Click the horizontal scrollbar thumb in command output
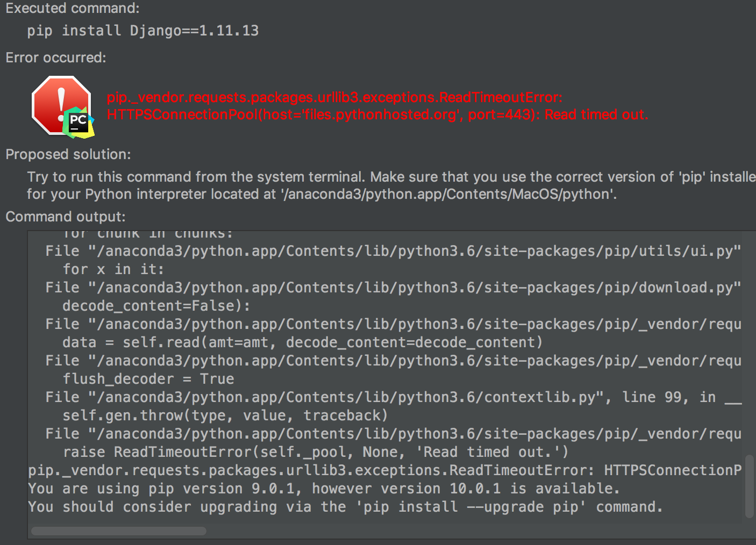 pos(118,531)
